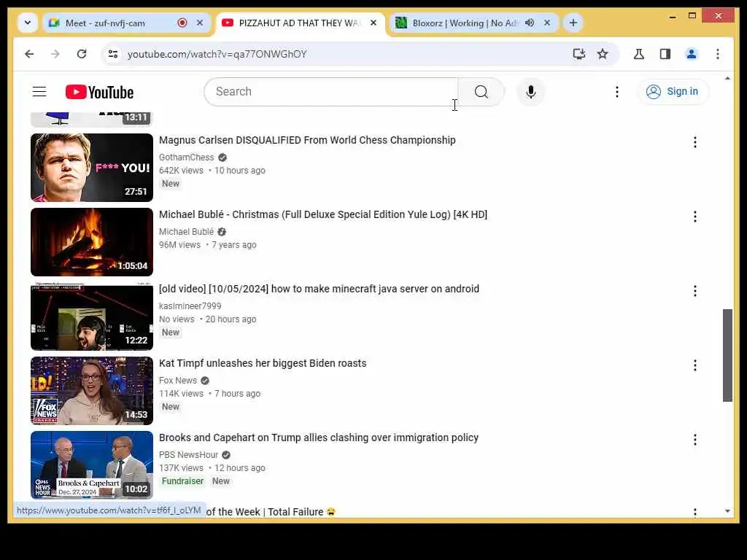
Task: View site information icon in address bar
Action: point(113,54)
